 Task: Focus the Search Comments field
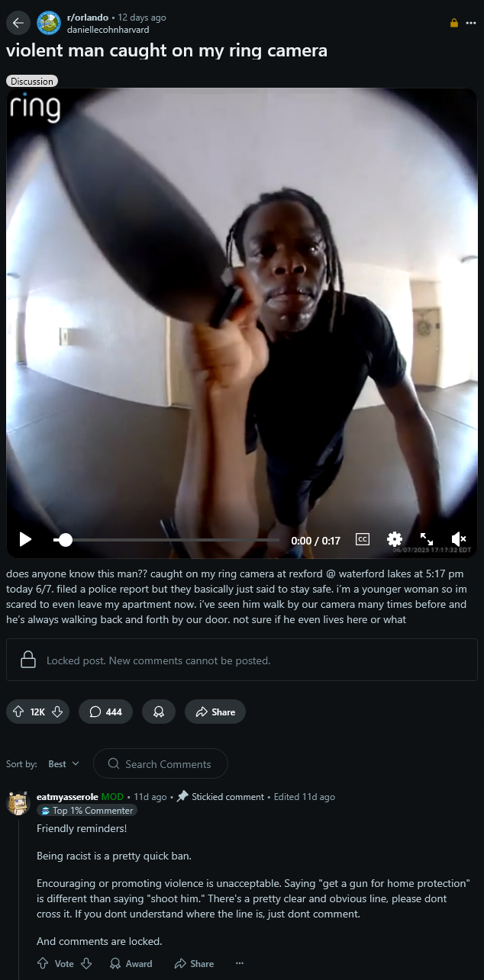coord(160,764)
